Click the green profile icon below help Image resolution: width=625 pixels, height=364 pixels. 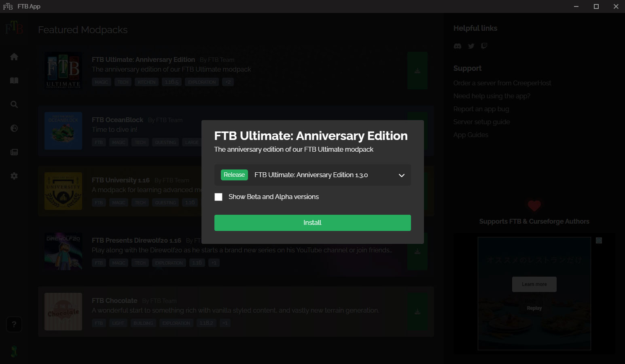point(14,351)
